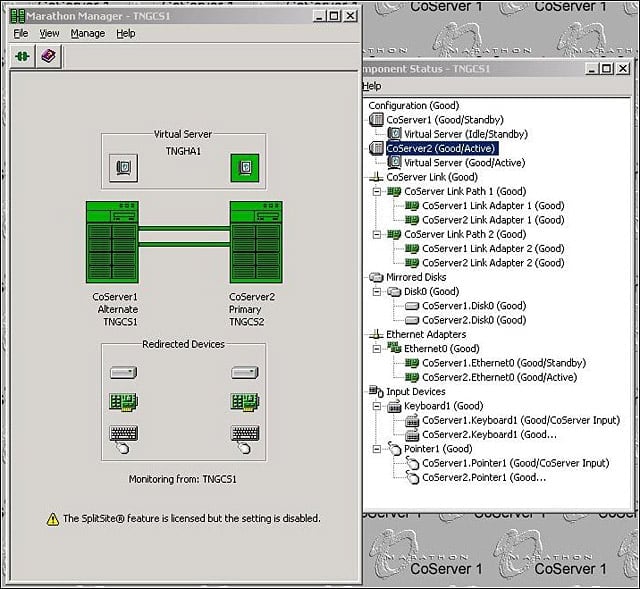Select the truncated CoServer2.Keyboard1 item

(x=489, y=434)
